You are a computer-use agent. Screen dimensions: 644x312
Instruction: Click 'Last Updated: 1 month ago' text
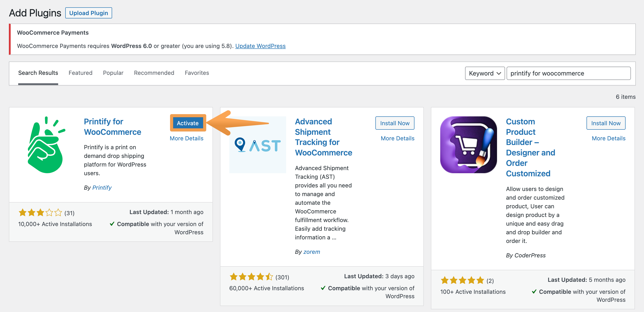tap(166, 212)
